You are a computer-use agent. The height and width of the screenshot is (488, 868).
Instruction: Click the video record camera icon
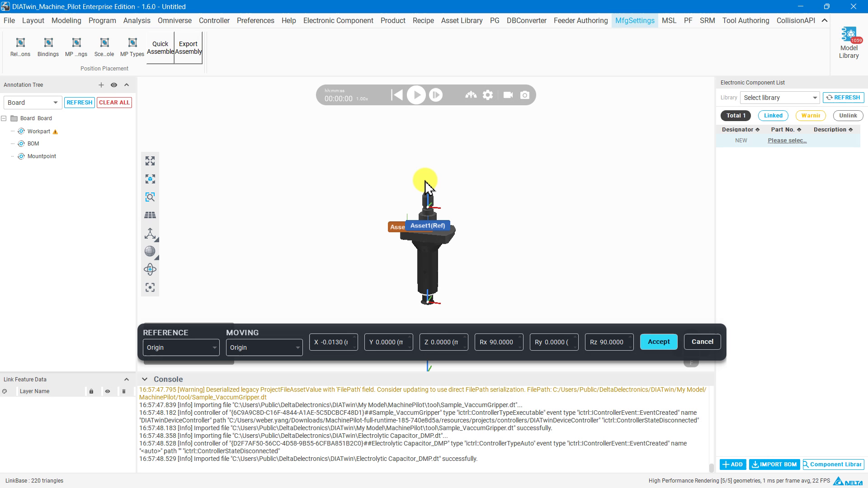pyautogui.click(x=508, y=95)
